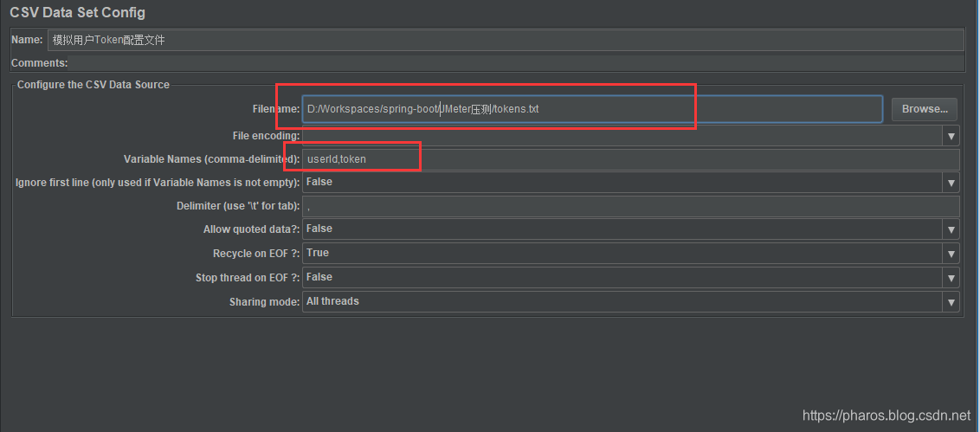Click the Sharing mode label
The width and height of the screenshot is (980, 432).
264,302
